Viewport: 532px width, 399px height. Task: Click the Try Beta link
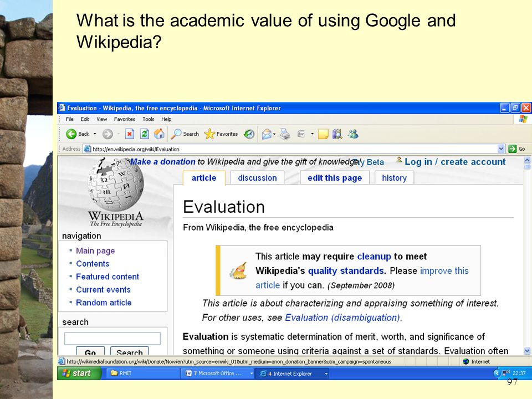pos(368,162)
